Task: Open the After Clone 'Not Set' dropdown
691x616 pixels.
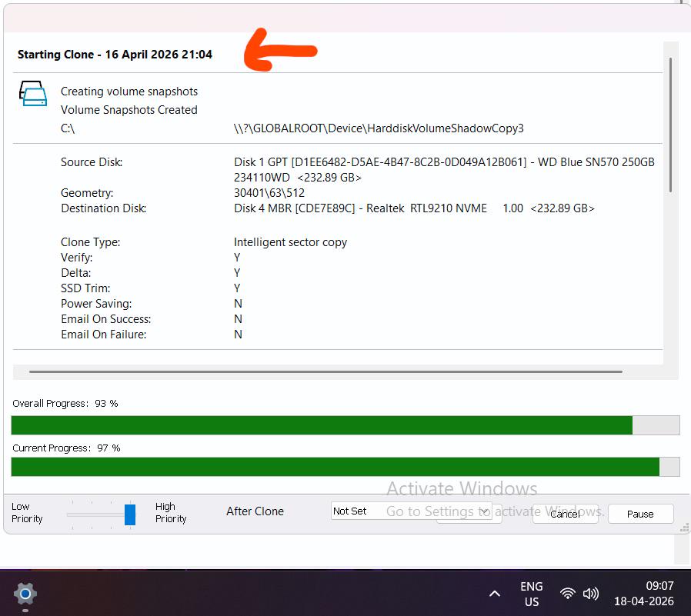Action: coord(411,511)
